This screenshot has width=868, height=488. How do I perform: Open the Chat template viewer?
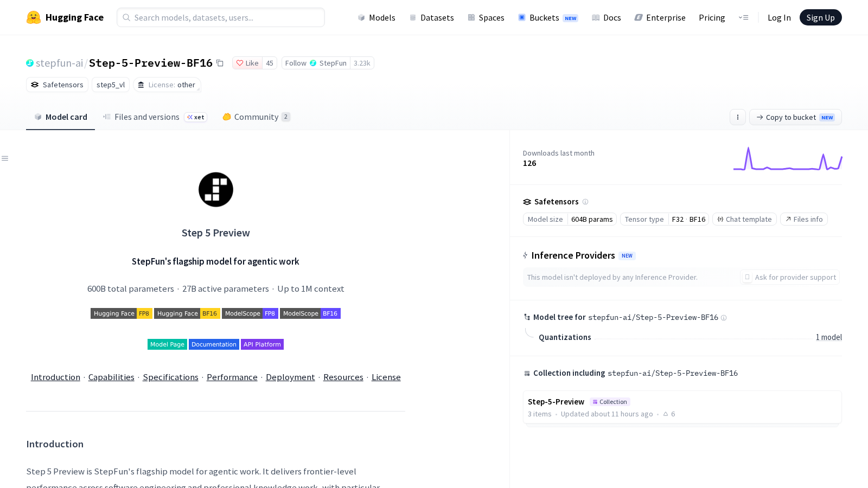744,219
